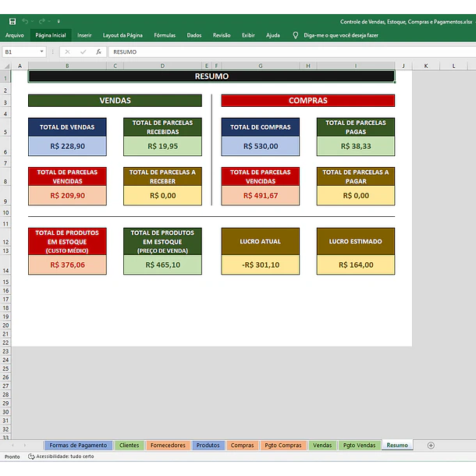This screenshot has width=476, height=476.
Task: Expand the Name Box dropdown arrow
Action: coord(42,52)
